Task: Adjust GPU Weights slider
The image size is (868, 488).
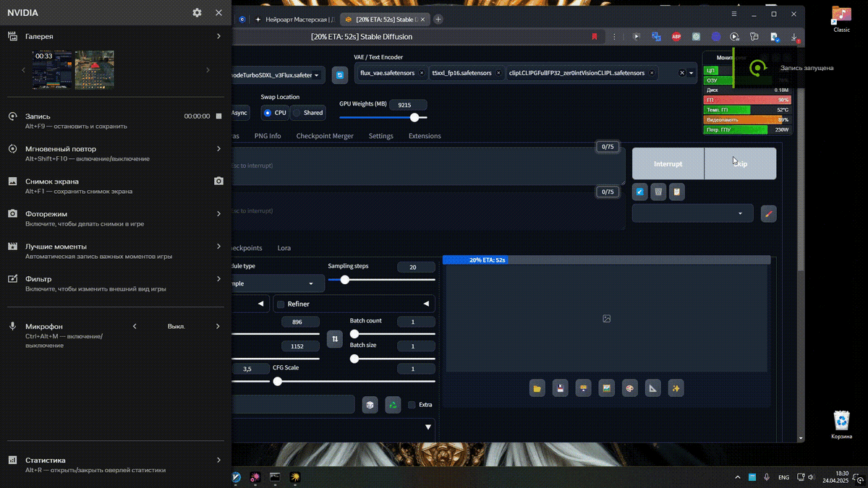Action: tap(383, 118)
